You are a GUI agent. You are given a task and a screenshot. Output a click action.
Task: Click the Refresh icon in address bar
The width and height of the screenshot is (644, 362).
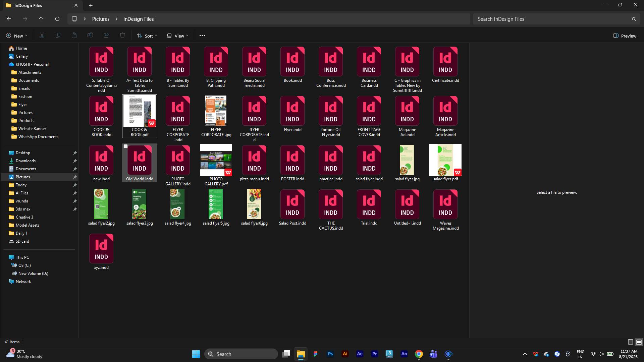click(57, 19)
